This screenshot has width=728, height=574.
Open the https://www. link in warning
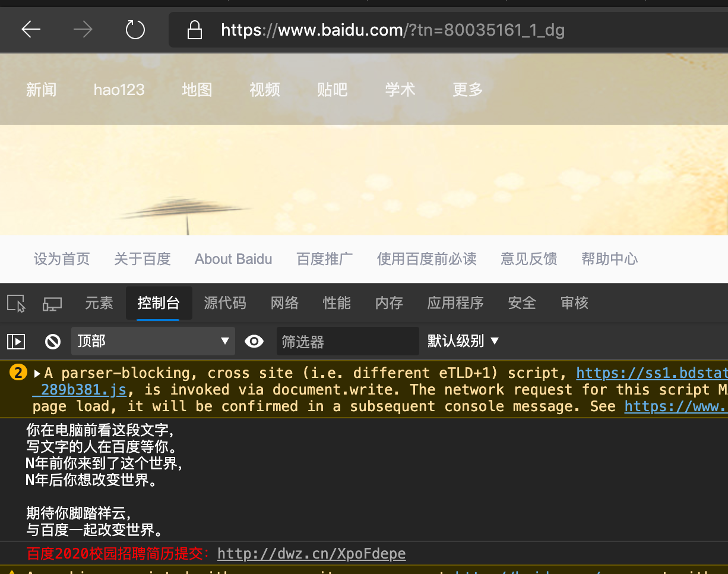coord(676,406)
